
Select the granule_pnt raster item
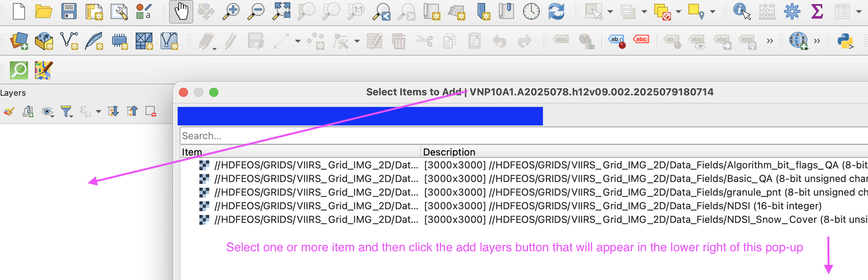[524, 192]
